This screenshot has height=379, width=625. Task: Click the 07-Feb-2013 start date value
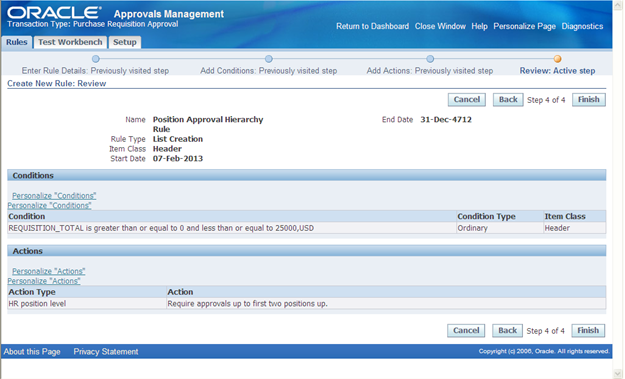pos(178,159)
